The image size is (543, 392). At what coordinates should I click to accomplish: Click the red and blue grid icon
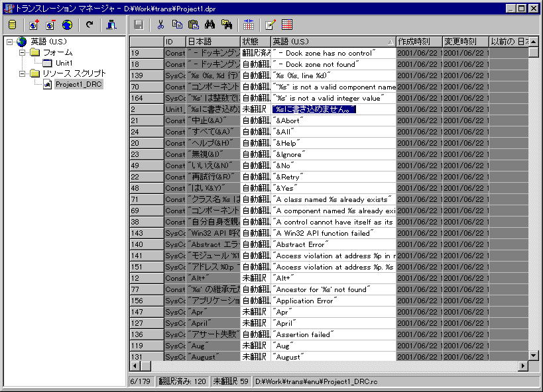287,25
